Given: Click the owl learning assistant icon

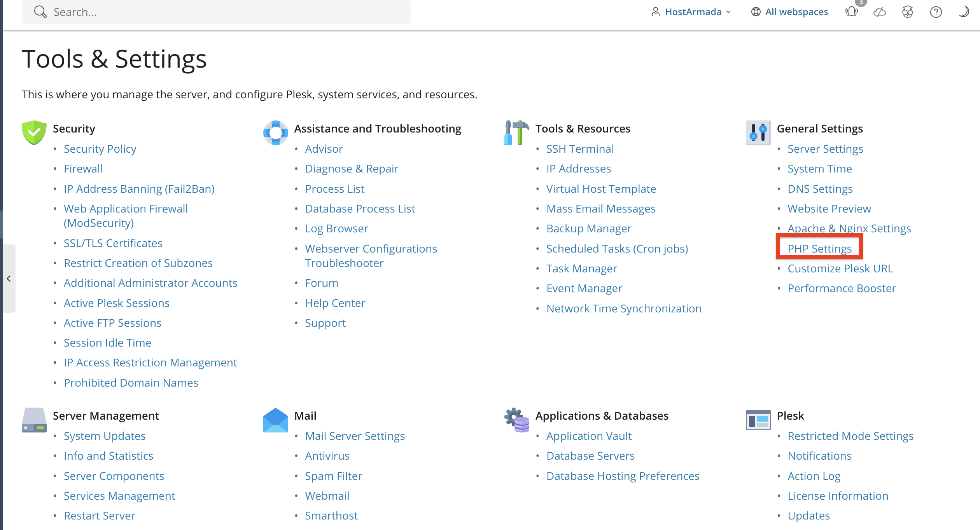Looking at the screenshot, I should coord(907,12).
